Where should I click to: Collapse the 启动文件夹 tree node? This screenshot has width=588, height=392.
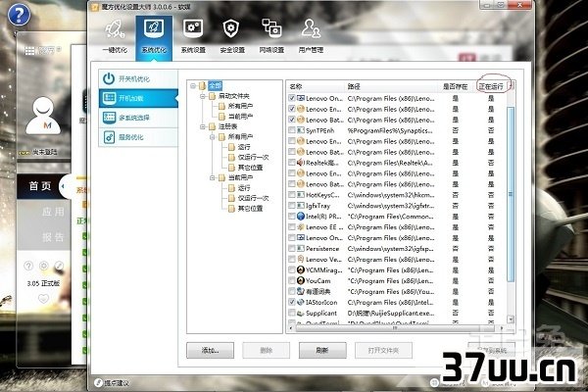[x=203, y=96]
